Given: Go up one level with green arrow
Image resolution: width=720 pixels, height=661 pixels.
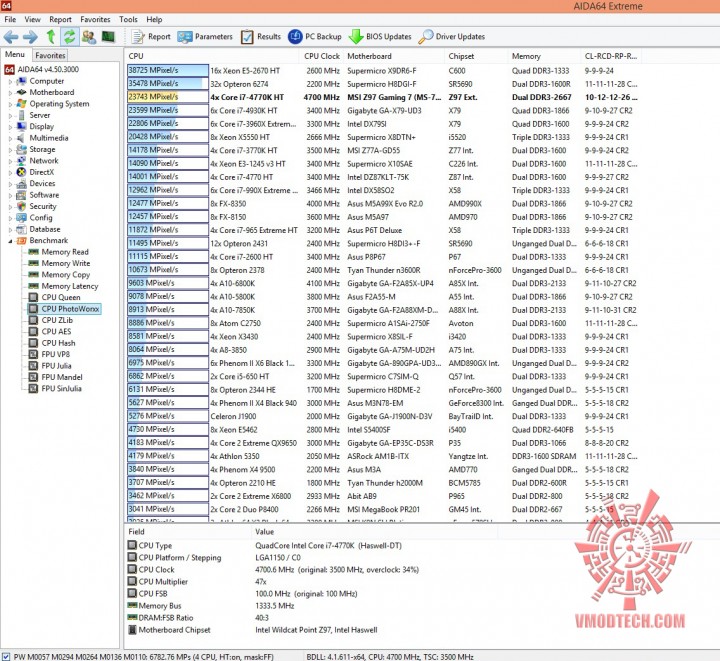Looking at the screenshot, I should 51,37.
